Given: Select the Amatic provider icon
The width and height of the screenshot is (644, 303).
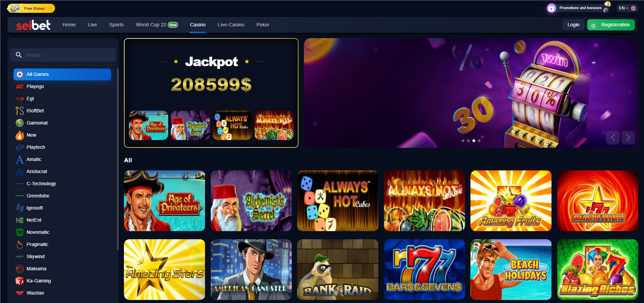Looking at the screenshot, I should tap(20, 159).
